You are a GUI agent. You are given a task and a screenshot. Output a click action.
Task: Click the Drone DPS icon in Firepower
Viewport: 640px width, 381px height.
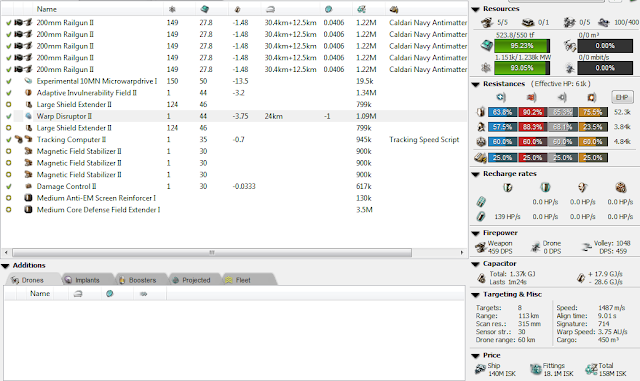click(x=535, y=247)
